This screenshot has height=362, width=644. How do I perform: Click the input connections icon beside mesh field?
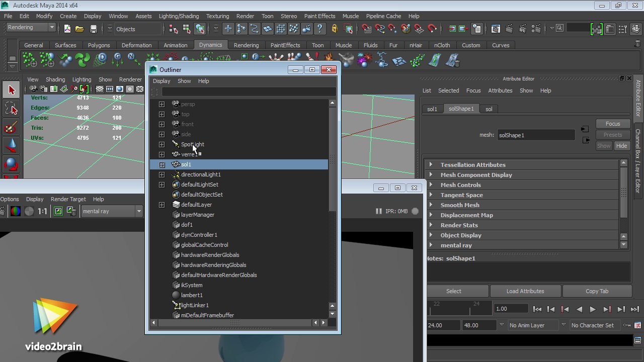(585, 129)
